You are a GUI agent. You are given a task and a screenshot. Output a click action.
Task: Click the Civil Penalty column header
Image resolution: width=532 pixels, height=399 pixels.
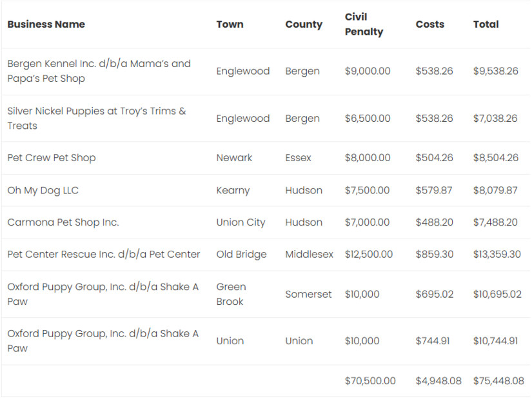coord(364,24)
